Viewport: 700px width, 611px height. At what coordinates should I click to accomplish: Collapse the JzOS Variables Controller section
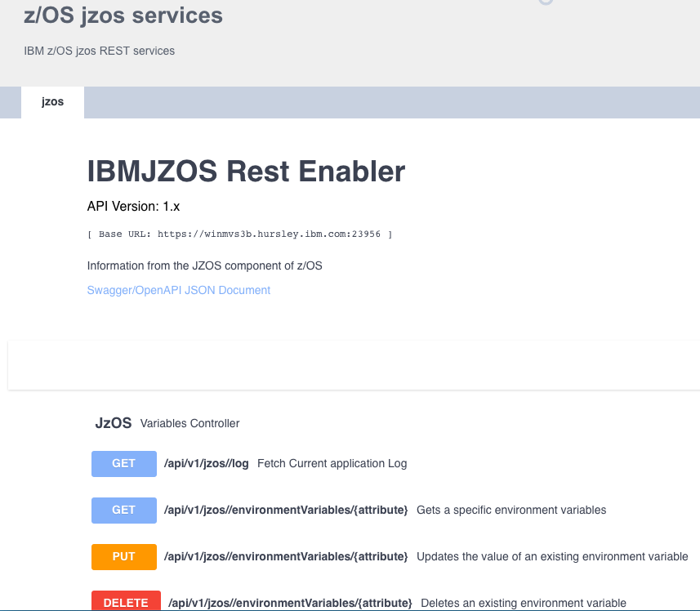167,423
